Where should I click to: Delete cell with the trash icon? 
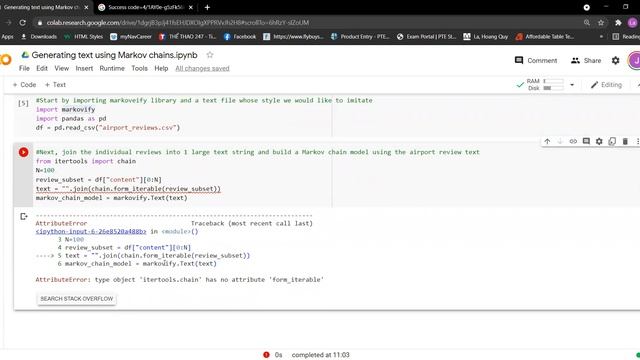pyautogui.click(x=625, y=141)
